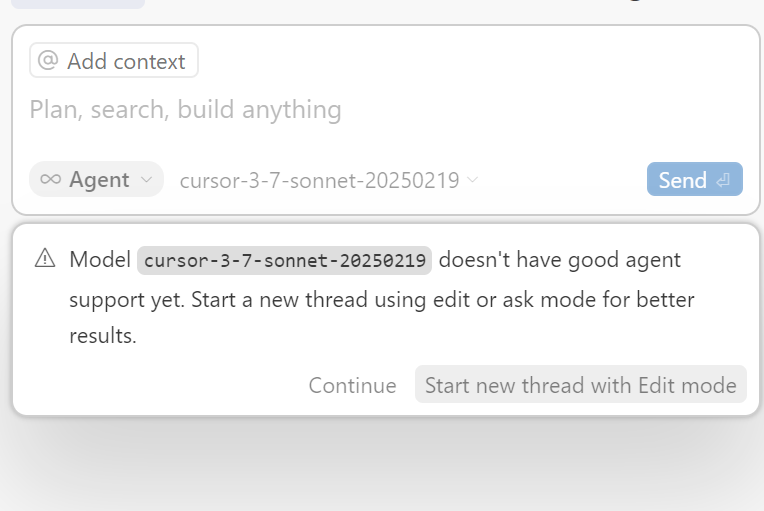
Task: Click the chevron after the model name
Action: [473, 180]
